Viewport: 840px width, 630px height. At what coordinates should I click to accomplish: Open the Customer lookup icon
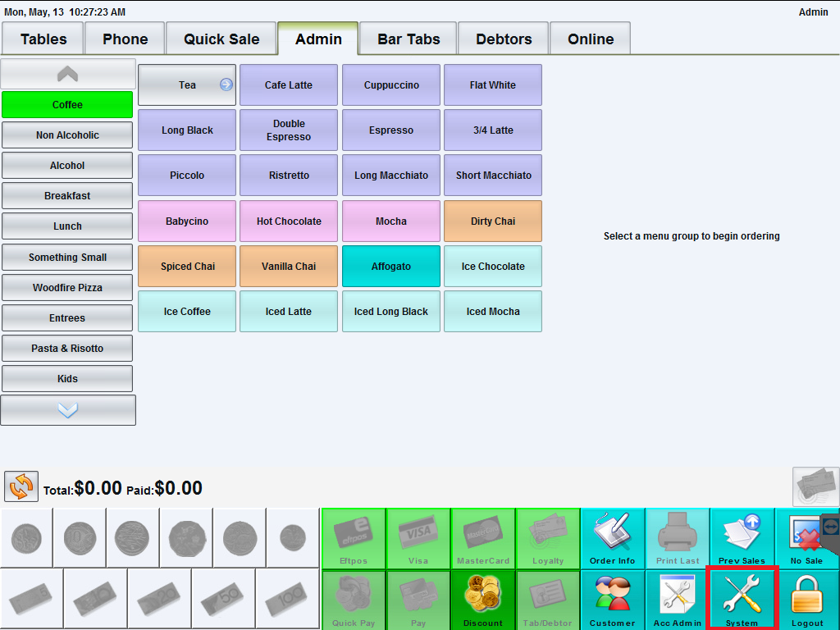click(612, 598)
